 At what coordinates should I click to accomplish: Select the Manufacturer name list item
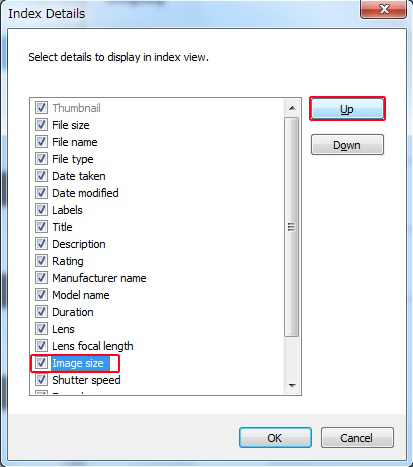click(99, 278)
